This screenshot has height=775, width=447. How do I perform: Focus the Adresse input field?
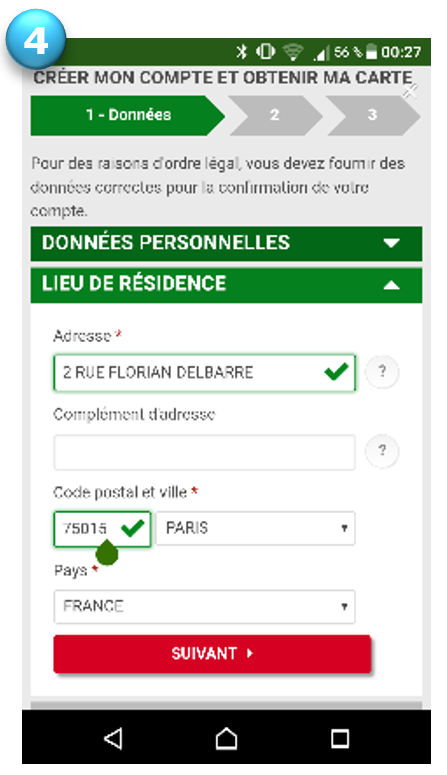click(204, 372)
